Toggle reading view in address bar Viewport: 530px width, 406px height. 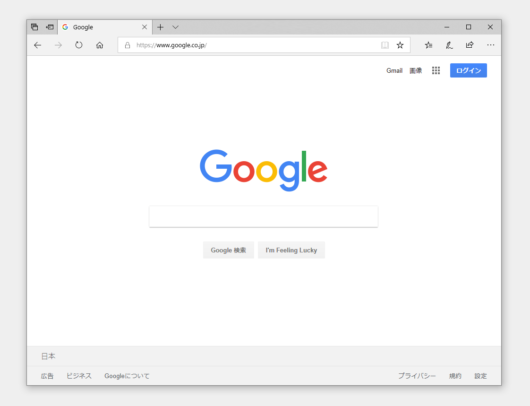385,45
